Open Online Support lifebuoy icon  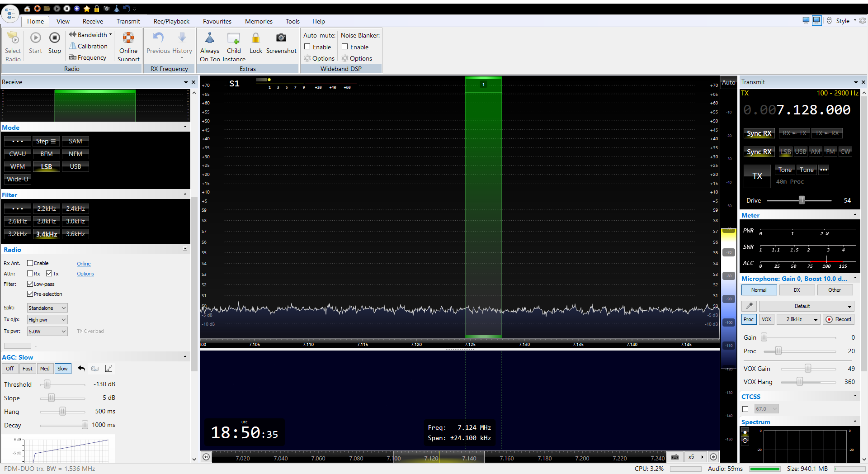pyautogui.click(x=128, y=38)
